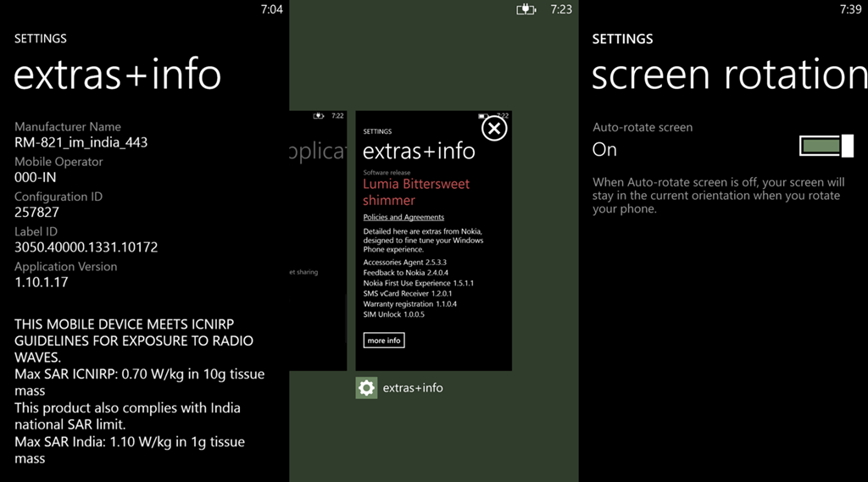868x482 pixels.
Task: Tap the 7:39 clock in status bar
Action: 850,9
